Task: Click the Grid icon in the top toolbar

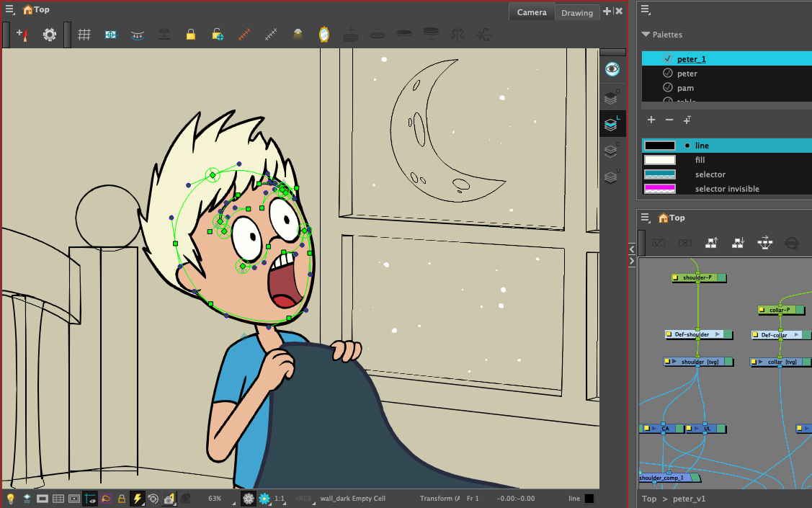Action: (x=84, y=35)
